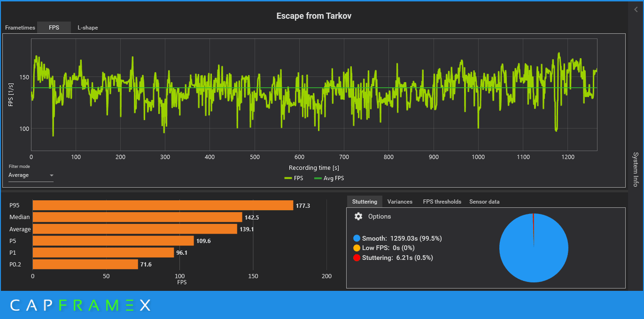This screenshot has width=644, height=319.
Task: Click the yellow Low FPS legend dot
Action: pyautogui.click(x=357, y=248)
